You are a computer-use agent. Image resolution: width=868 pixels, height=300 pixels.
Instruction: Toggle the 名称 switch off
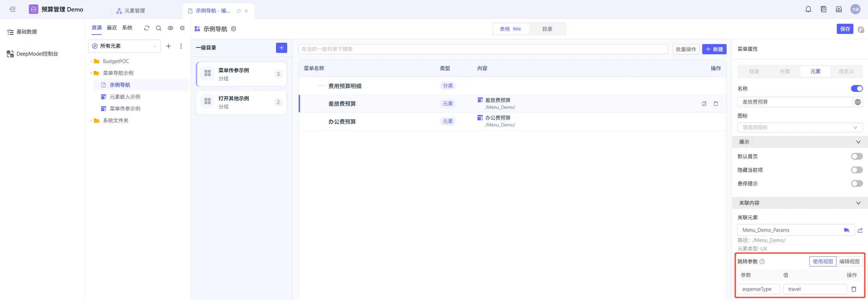(x=857, y=88)
